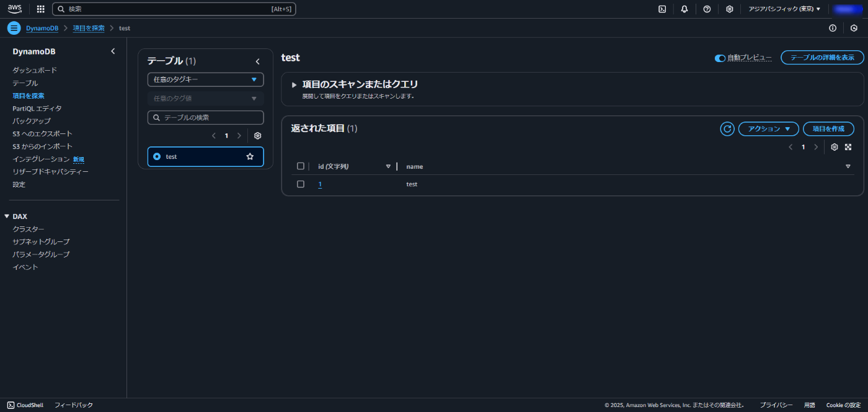
Task: Open バックアップ in the sidebar
Action: click(x=32, y=121)
